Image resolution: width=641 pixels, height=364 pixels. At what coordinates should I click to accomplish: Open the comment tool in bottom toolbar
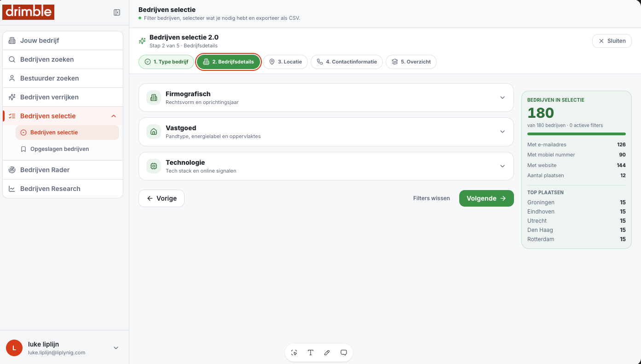(x=344, y=352)
